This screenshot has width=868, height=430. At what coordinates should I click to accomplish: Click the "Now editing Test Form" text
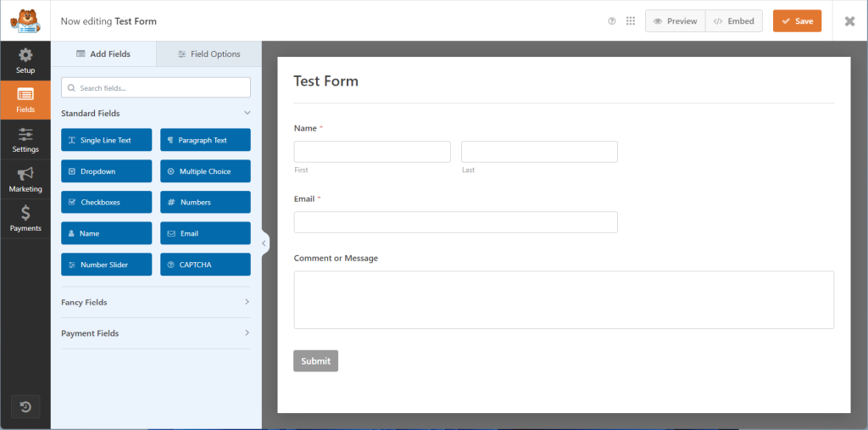tap(108, 21)
